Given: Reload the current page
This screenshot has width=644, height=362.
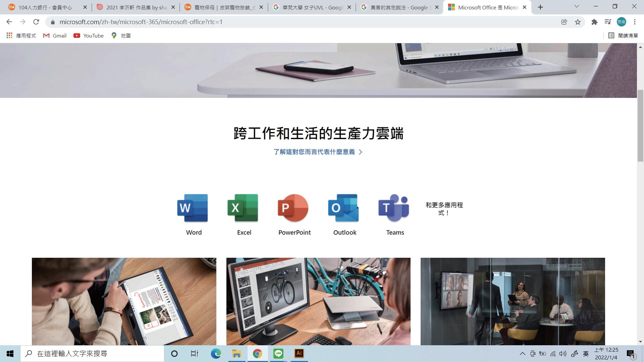Looking at the screenshot, I should click(36, 22).
